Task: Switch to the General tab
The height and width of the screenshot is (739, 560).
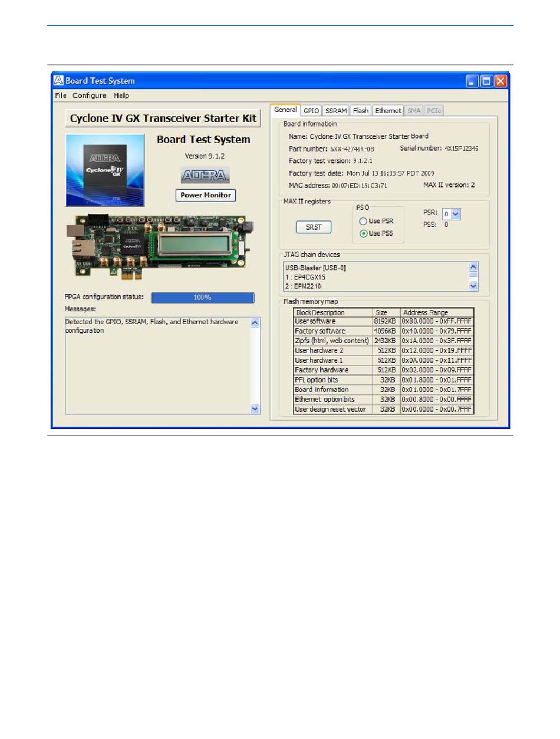Action: (x=285, y=110)
